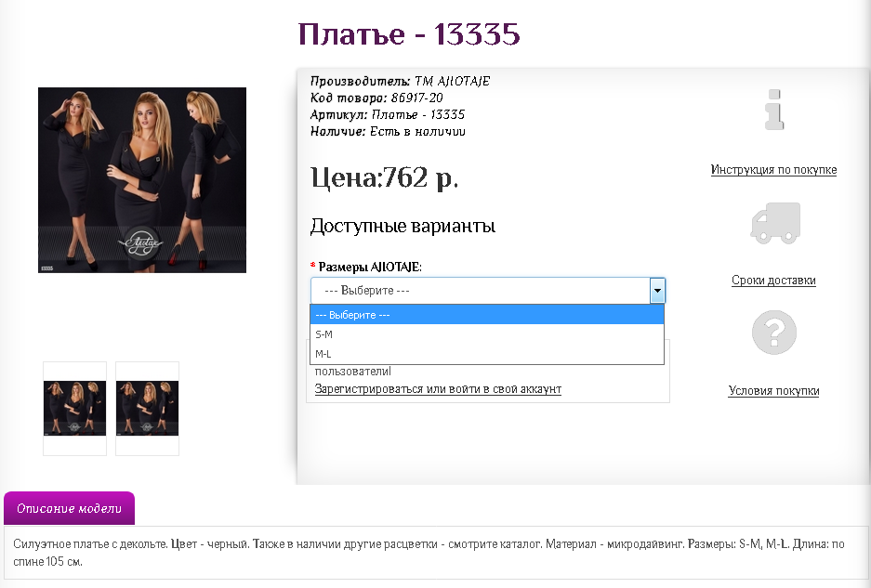This screenshot has height=588, width=871.
Task: Click the info icon above purchase instructions
Action: [x=773, y=110]
